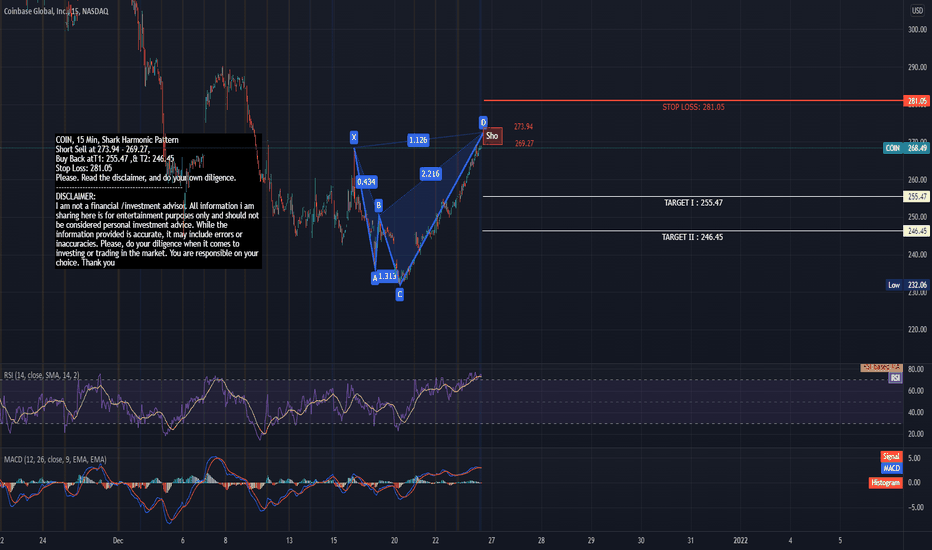The height and width of the screenshot is (550, 932).
Task: Click the DISCLAIMER heading in note
Action: pyautogui.click(x=75, y=196)
